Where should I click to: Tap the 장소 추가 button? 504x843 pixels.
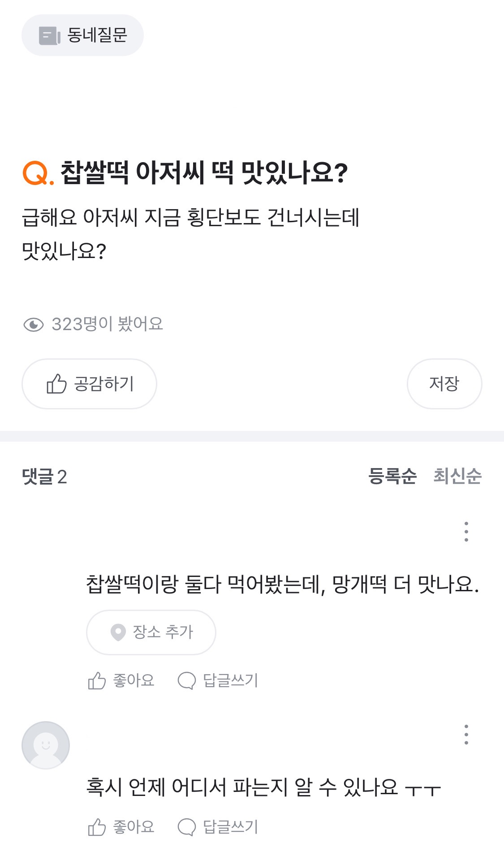[151, 632]
